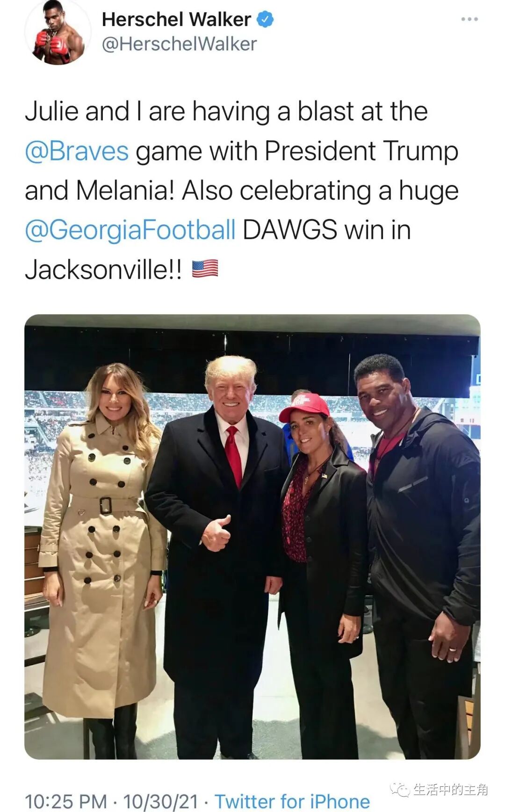This screenshot has width=505, height=812.
Task: Tap the Herschel Walker display name
Action: pyautogui.click(x=176, y=20)
